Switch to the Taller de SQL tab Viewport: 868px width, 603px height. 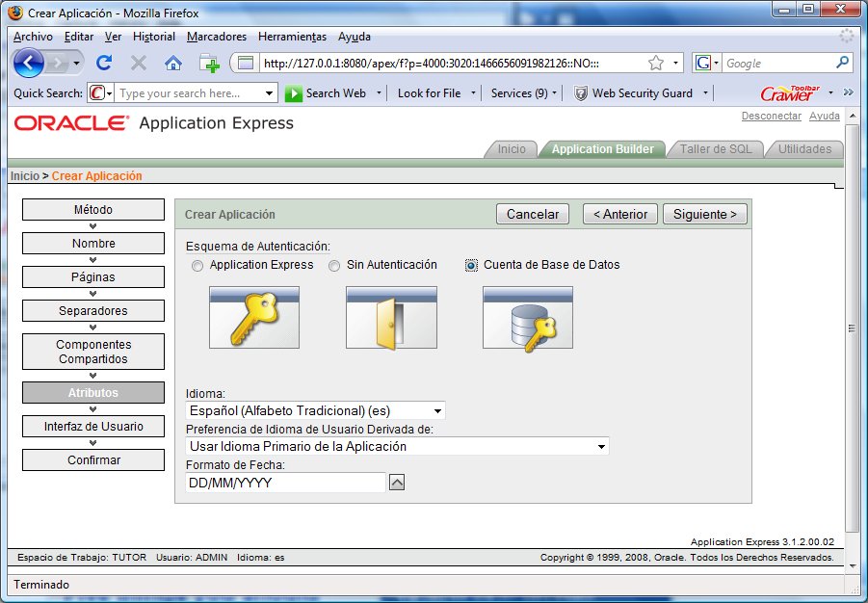pos(716,149)
